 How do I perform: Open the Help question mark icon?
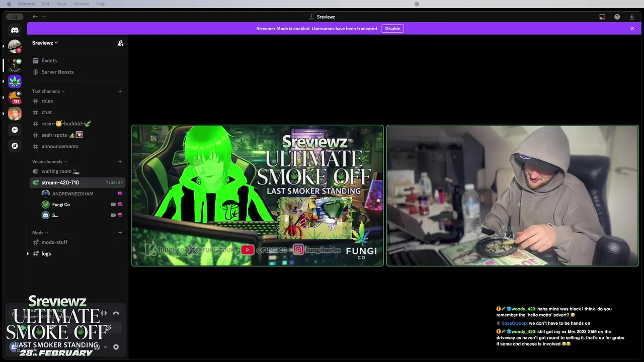[x=617, y=17]
